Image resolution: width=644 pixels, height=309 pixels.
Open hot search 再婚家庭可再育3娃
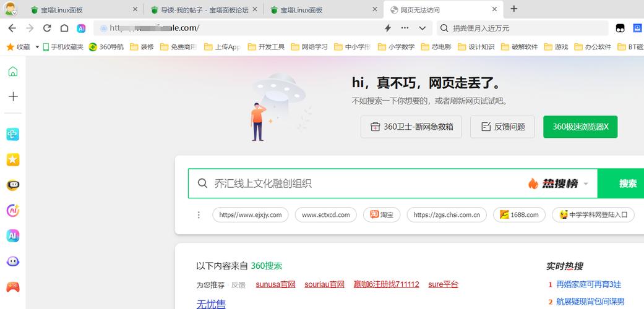click(588, 284)
